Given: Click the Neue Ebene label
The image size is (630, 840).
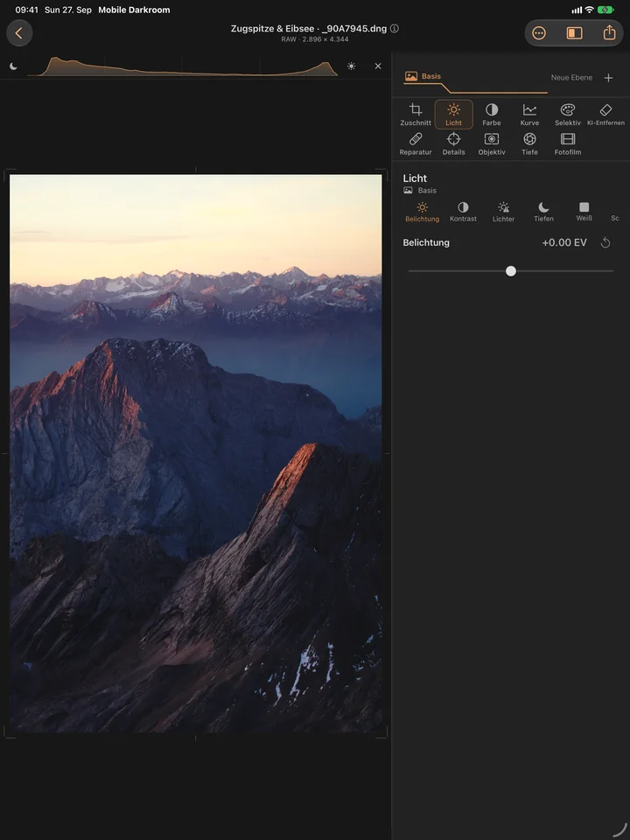Looking at the screenshot, I should tap(571, 78).
